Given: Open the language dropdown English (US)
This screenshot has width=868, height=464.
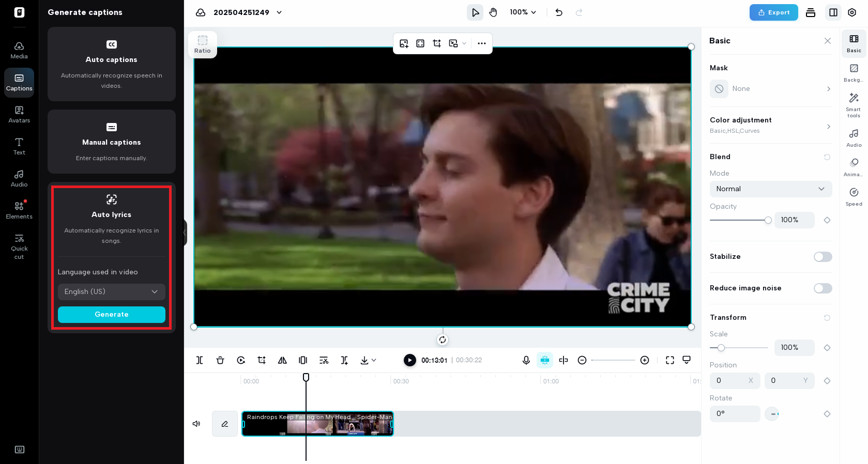Looking at the screenshot, I should (112, 292).
